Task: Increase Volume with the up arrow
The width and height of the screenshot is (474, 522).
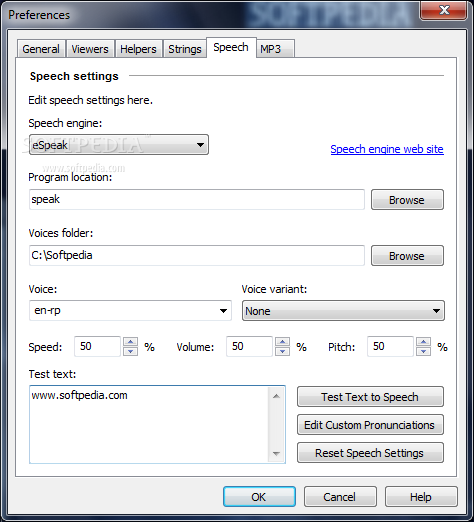Action: (x=282, y=342)
